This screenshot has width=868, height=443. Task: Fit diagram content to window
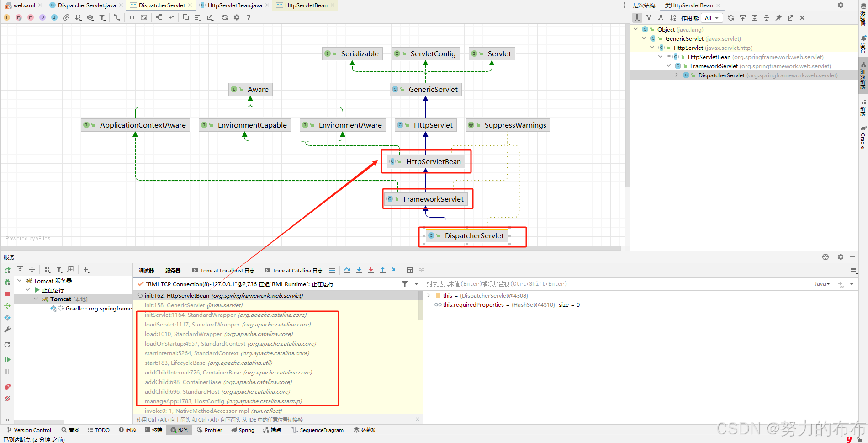[144, 17]
